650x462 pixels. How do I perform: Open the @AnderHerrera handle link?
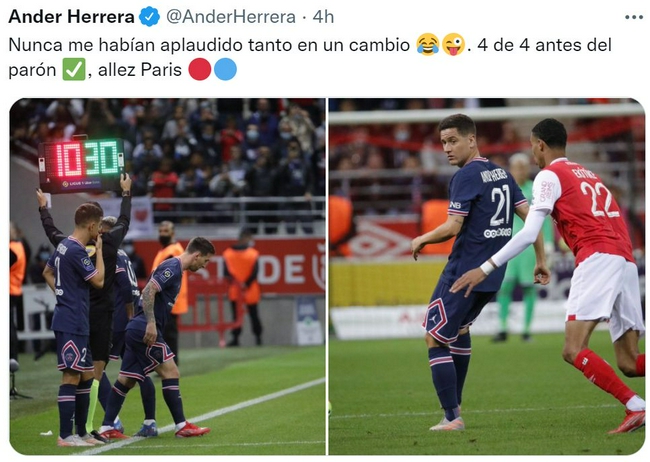231,17
